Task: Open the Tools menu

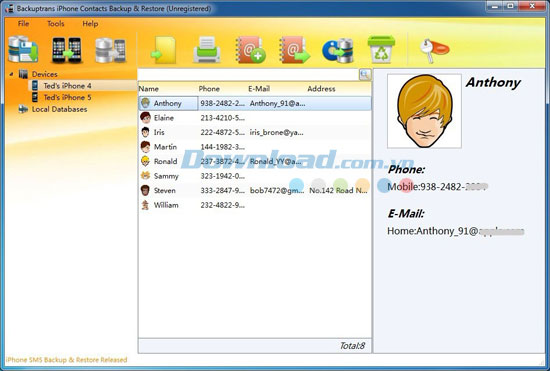Action: (56, 23)
